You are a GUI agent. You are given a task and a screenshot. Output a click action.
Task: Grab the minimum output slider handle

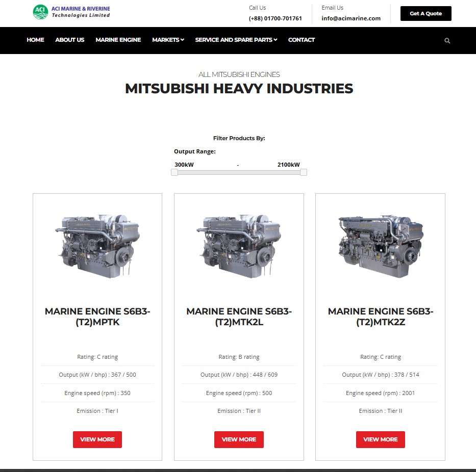point(174,172)
